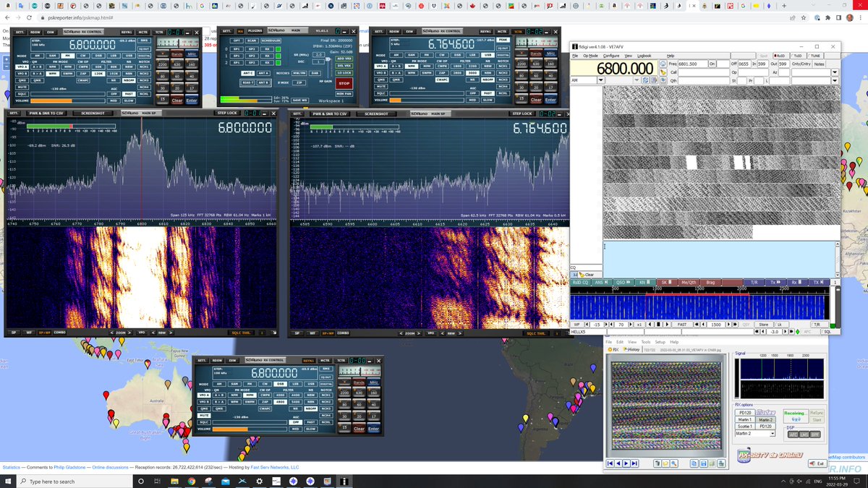Click fldigi Tx macro button with double arrows
This screenshot has width=868, height=488.
click(x=775, y=282)
